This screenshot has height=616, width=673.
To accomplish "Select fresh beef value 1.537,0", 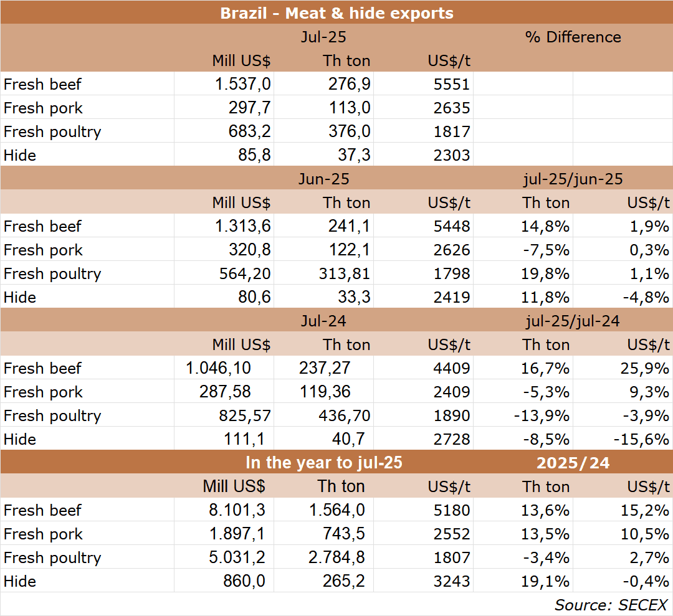I will click(x=241, y=84).
